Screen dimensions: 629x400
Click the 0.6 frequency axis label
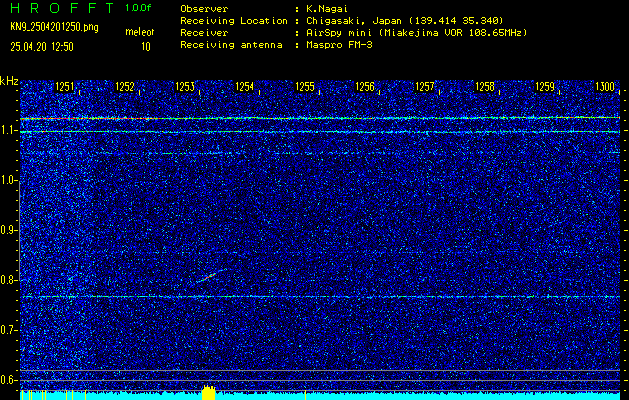[x=8, y=380]
